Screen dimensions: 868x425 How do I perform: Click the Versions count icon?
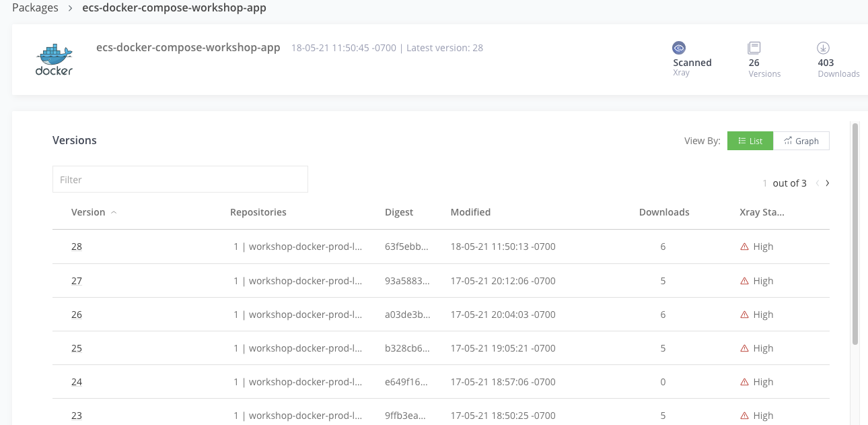tap(754, 48)
